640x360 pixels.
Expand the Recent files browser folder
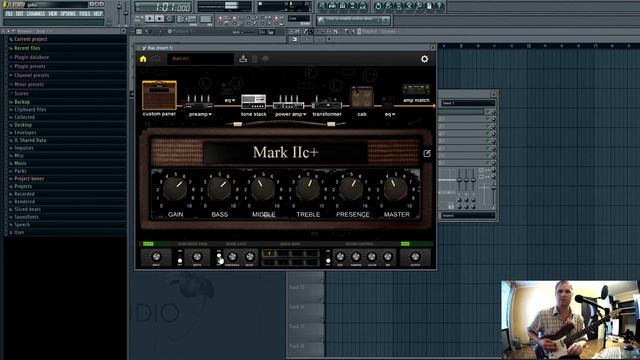[x=27, y=48]
